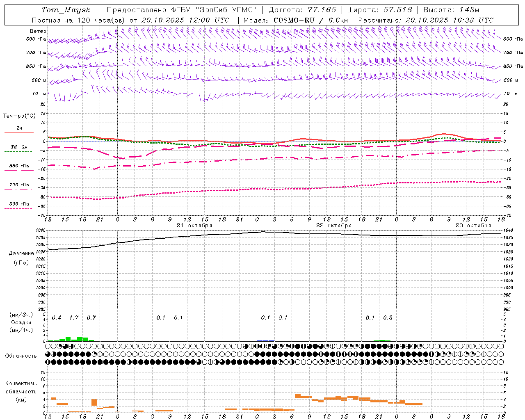Click the 0.7 precipitation amount value
The image size is (525, 420).
click(91, 317)
